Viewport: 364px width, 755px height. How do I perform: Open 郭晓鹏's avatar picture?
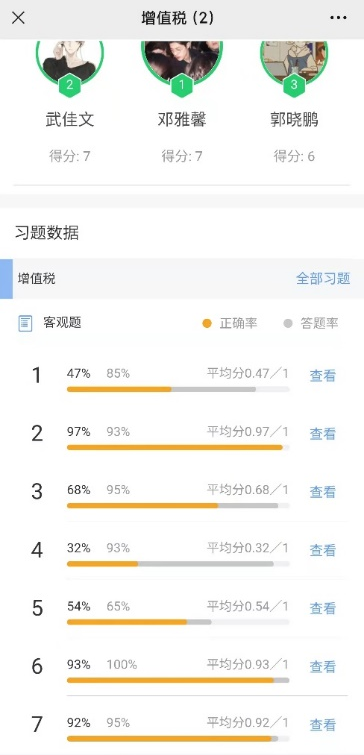294,60
